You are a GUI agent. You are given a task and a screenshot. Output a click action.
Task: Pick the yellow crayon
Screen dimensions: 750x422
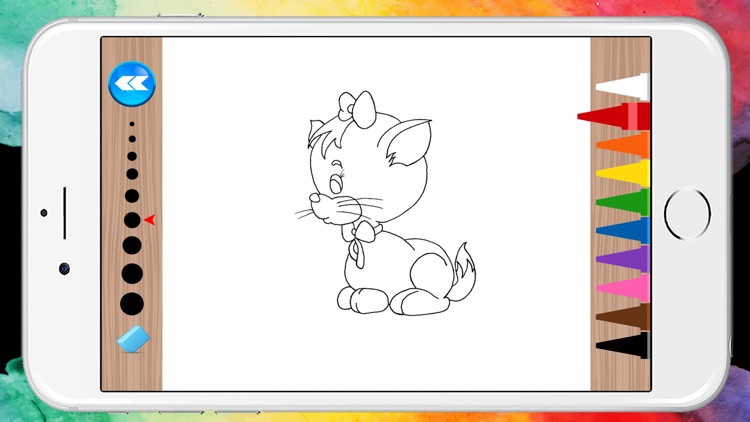click(x=623, y=173)
